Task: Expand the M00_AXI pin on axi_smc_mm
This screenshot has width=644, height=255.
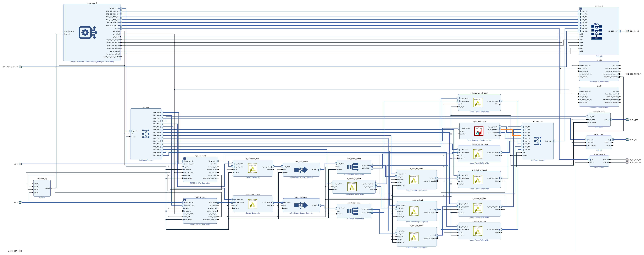Action: coord(552,141)
